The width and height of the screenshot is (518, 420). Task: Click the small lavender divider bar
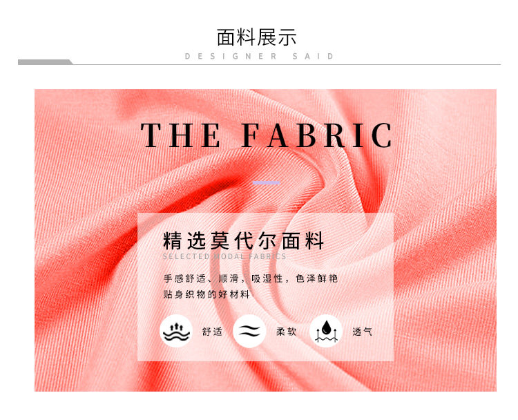(x=267, y=183)
